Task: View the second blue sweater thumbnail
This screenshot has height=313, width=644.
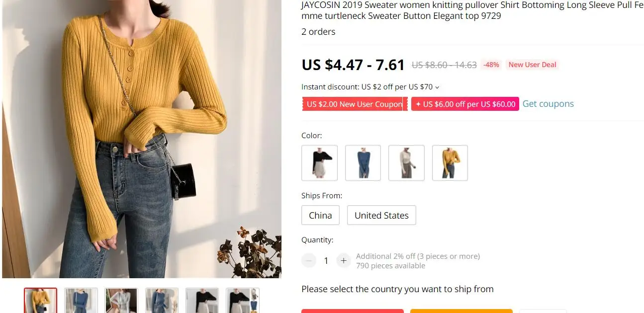Action: [81, 301]
